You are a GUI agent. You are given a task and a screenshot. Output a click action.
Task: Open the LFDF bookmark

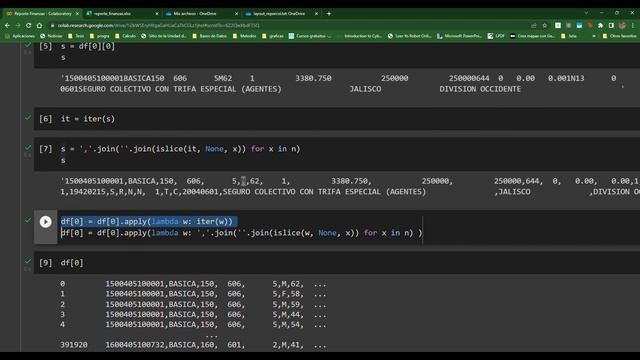pyautogui.click(x=496, y=36)
